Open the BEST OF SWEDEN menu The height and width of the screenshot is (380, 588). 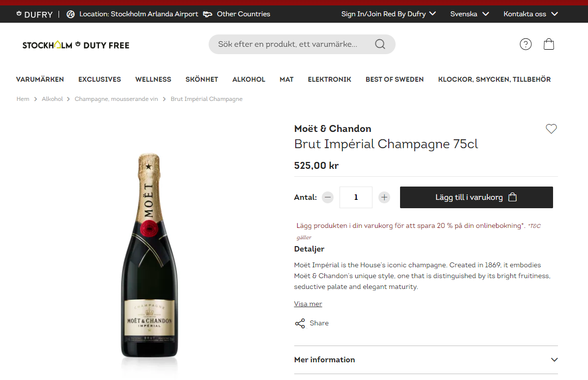[x=394, y=79]
